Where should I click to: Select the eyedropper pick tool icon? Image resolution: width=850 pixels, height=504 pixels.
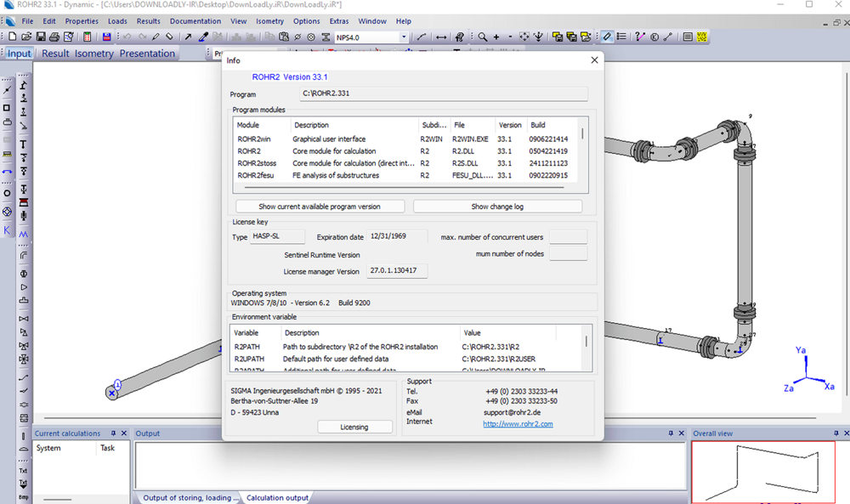[x=203, y=37]
